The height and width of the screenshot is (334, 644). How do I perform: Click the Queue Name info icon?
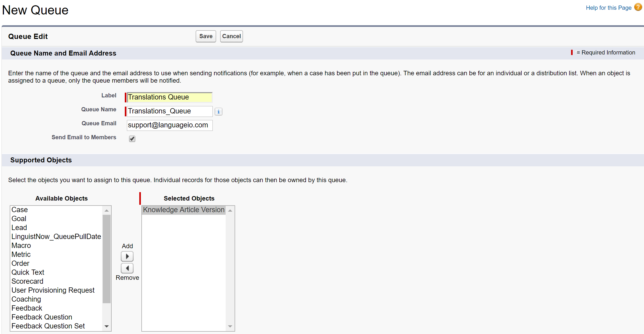(218, 112)
